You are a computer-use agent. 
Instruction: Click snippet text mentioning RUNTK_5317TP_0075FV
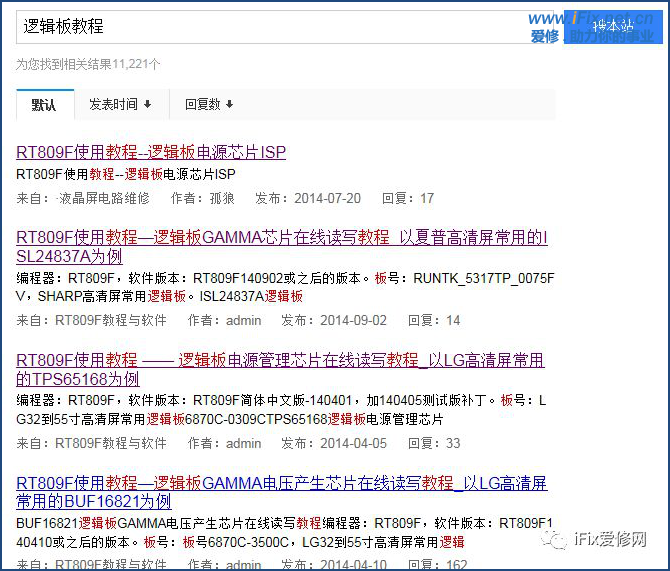(x=285, y=287)
